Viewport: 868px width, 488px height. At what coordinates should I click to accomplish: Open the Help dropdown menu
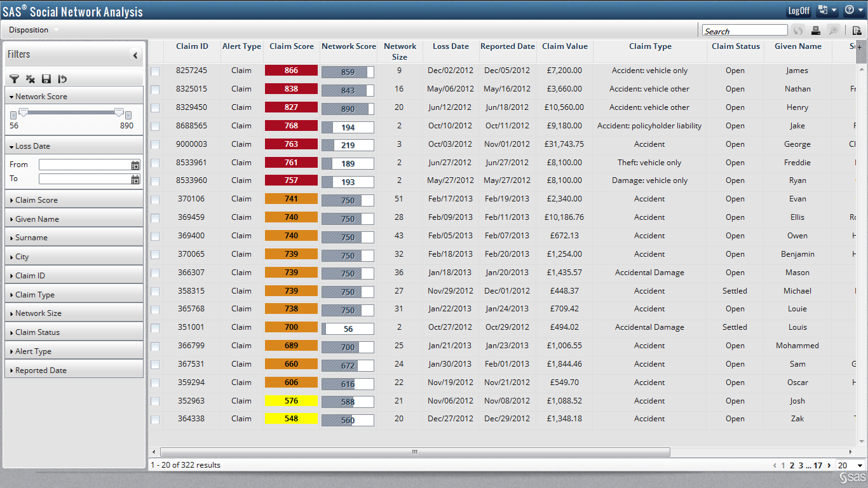coord(853,10)
